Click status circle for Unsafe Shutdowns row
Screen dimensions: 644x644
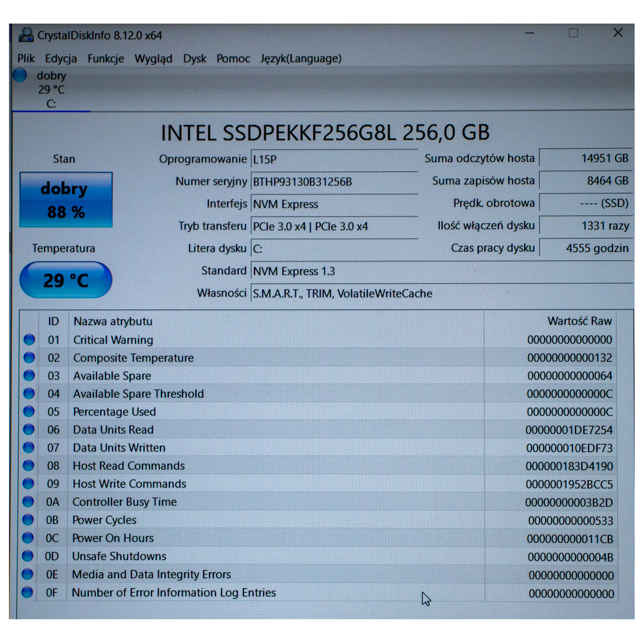pos(28,556)
